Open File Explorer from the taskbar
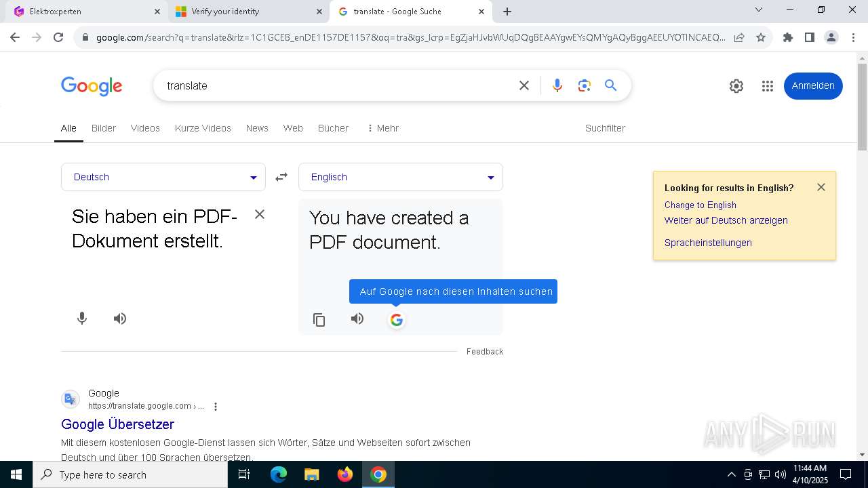Viewport: 868px width, 488px height. pos(311,474)
